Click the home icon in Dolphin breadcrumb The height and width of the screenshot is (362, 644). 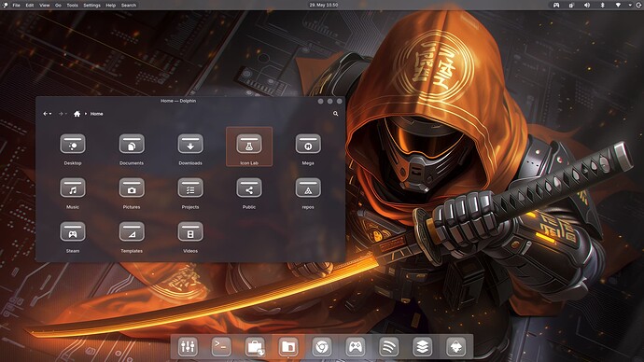tap(77, 114)
